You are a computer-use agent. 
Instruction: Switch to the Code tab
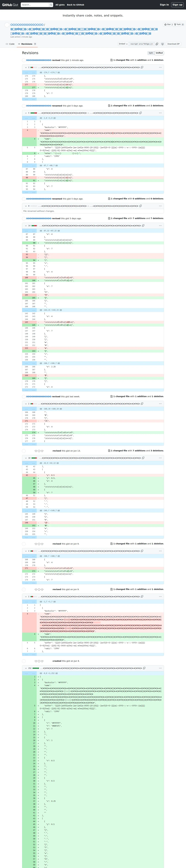pyautogui.click(x=10, y=44)
